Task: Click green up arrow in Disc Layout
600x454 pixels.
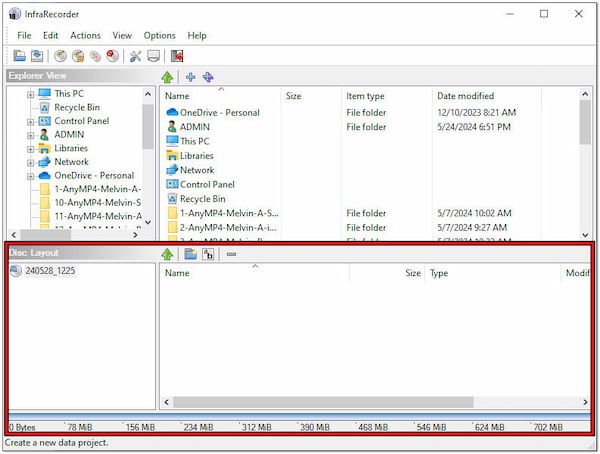Action: (x=167, y=254)
